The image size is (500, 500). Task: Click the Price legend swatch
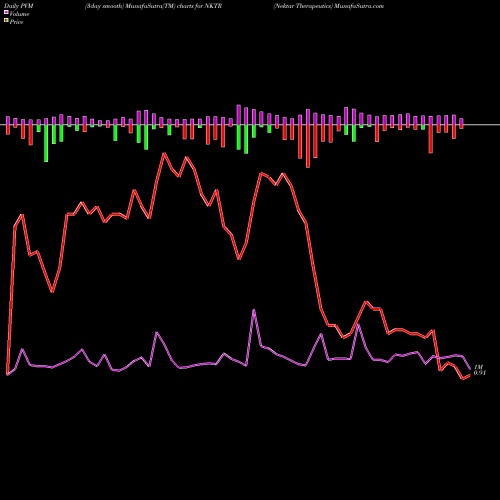click(6, 21)
